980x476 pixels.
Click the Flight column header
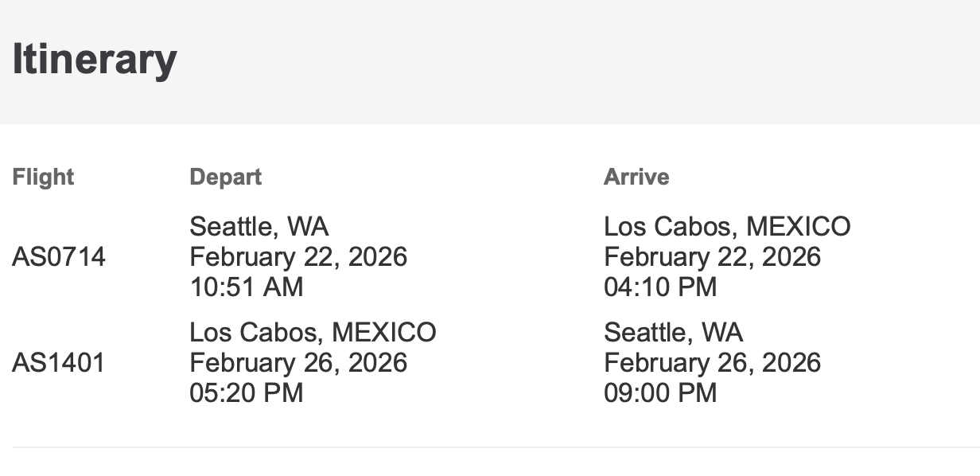coord(43,177)
